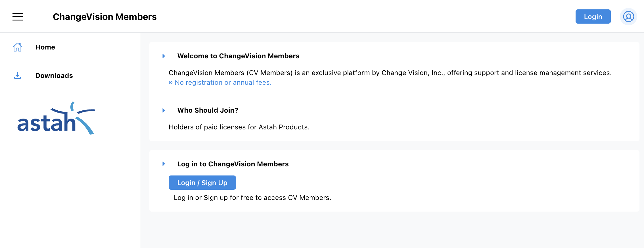Click the Log in to ChangeVision Members heading
This screenshot has width=644, height=248.
(233, 164)
